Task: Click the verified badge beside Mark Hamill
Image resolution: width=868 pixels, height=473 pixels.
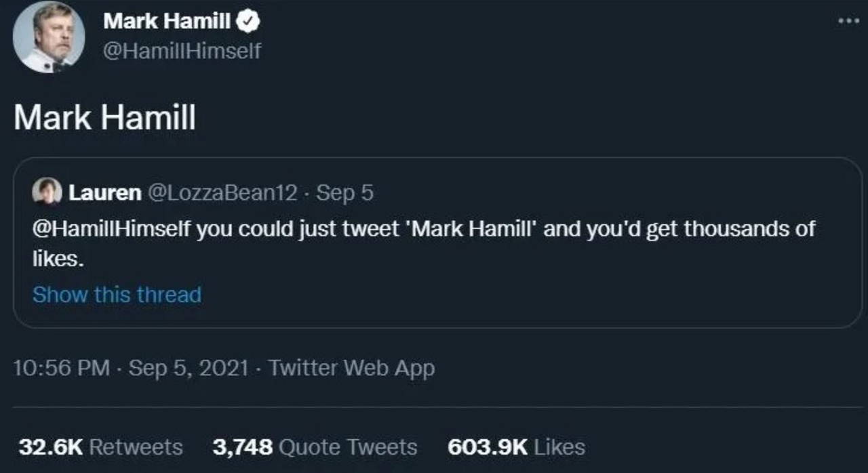Action: pos(248,22)
